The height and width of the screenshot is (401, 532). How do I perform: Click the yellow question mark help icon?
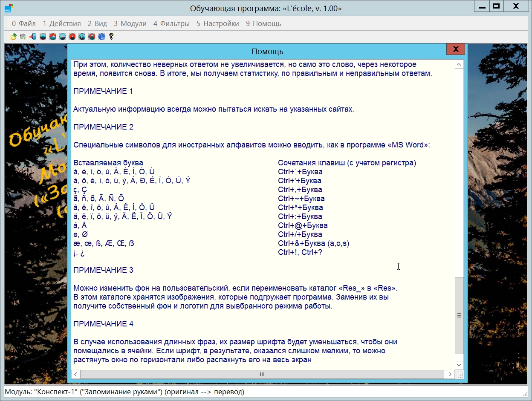(x=111, y=37)
